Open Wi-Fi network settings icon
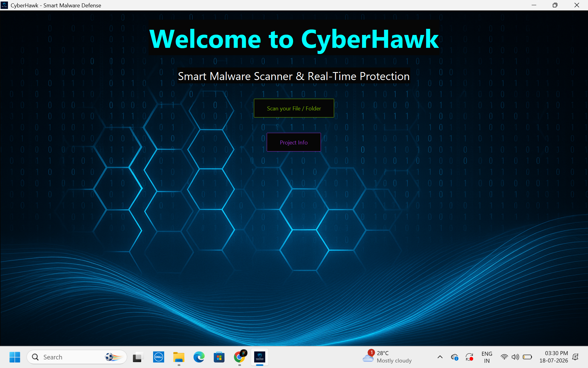This screenshot has height=368, width=588. pos(504,357)
